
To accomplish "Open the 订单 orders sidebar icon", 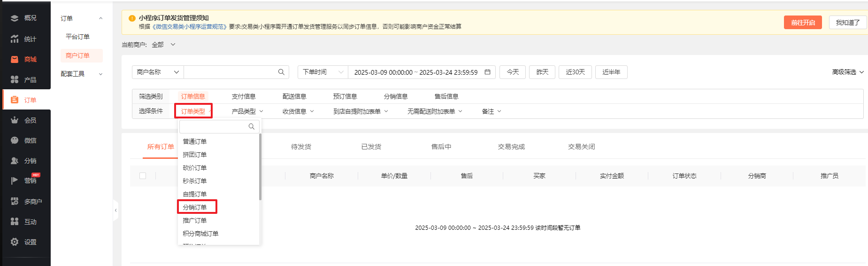I will (x=15, y=100).
